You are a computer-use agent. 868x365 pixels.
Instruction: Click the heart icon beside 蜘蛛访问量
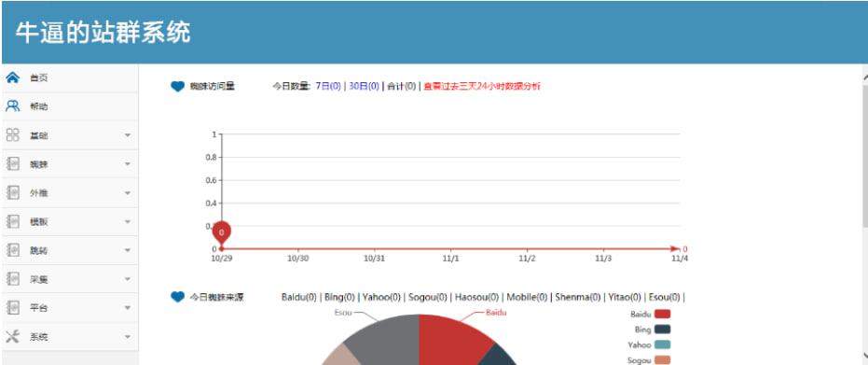click(177, 87)
